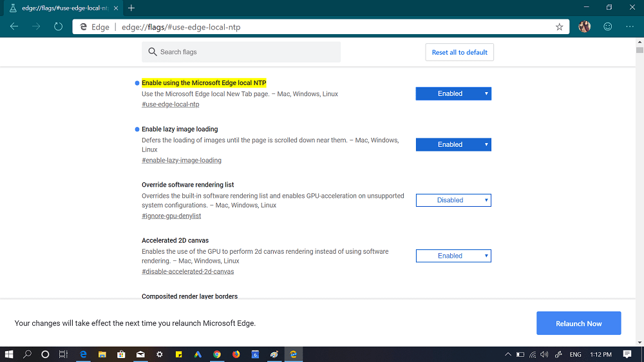The image size is (644, 362).
Task: Open Microsoft Store from taskbar
Action: [x=121, y=354]
